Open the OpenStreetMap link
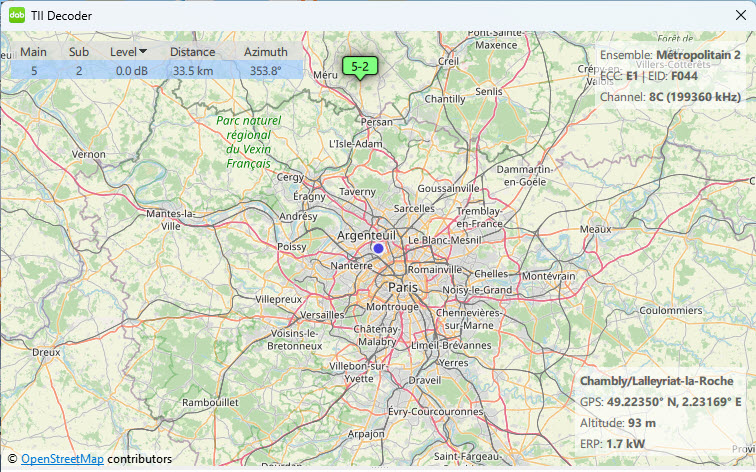The image size is (756, 472). (62, 459)
